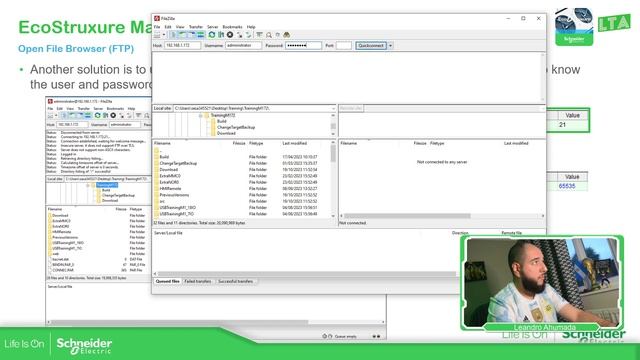Open the Transfer menu in FileZilla

tap(196, 27)
